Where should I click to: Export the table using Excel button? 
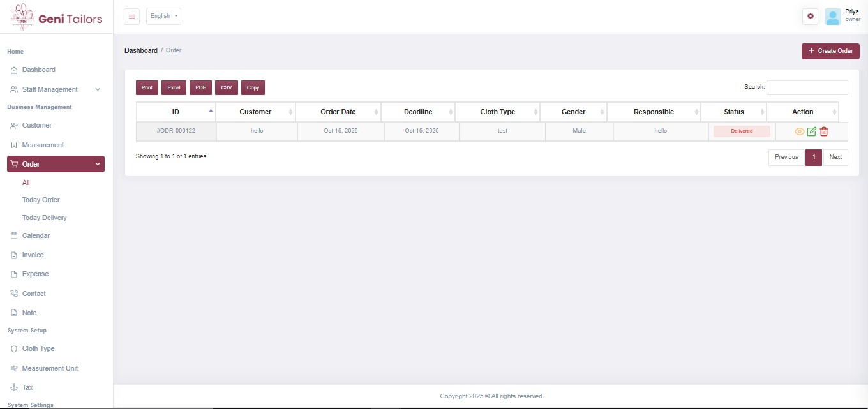[x=174, y=87]
